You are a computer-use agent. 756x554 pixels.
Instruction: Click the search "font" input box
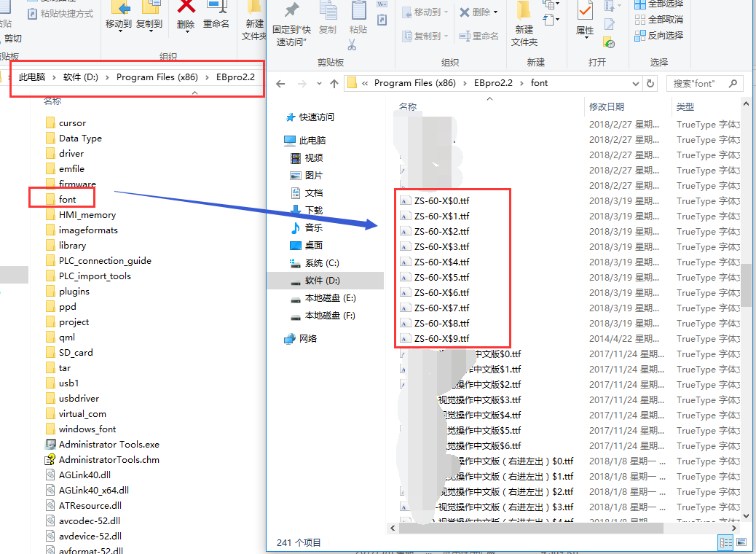point(698,83)
